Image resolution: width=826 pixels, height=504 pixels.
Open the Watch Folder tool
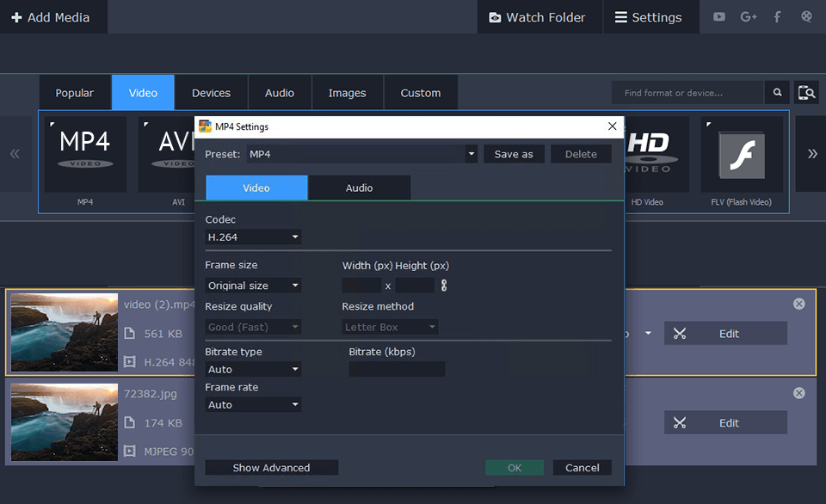pos(539,16)
